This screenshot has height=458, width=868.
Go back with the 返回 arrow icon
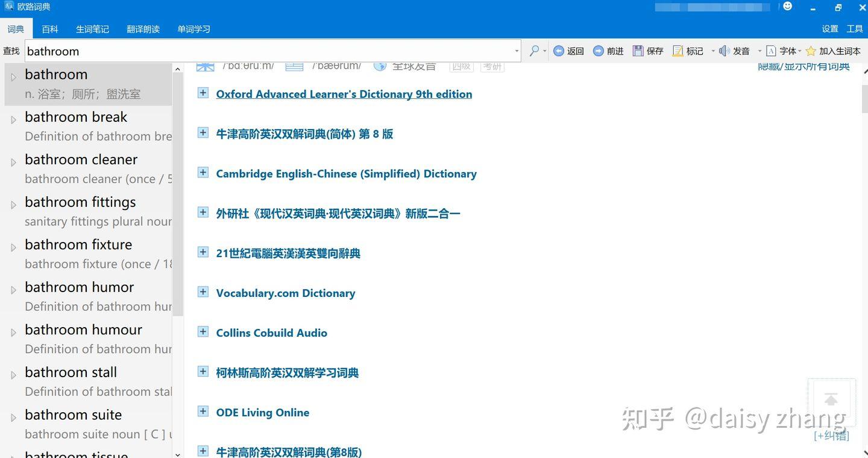click(x=559, y=51)
